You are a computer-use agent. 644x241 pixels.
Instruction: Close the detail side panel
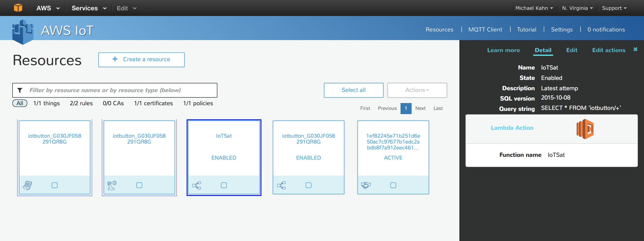(635, 49)
